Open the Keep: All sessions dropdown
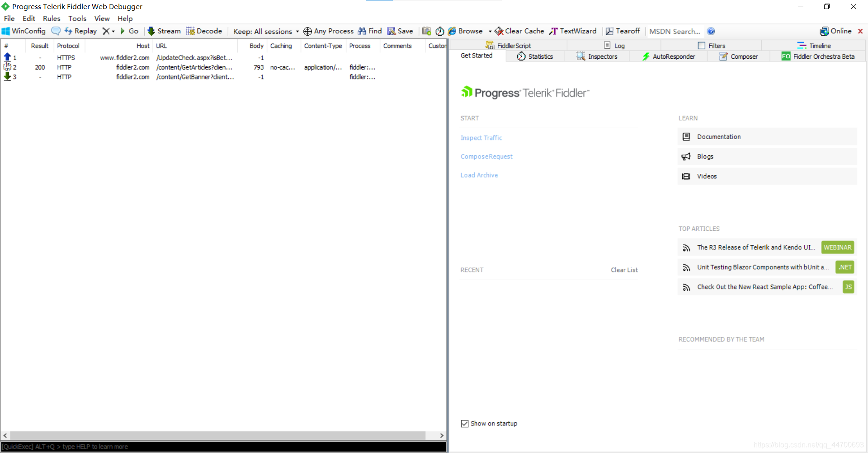The width and height of the screenshot is (868, 453). click(x=266, y=31)
